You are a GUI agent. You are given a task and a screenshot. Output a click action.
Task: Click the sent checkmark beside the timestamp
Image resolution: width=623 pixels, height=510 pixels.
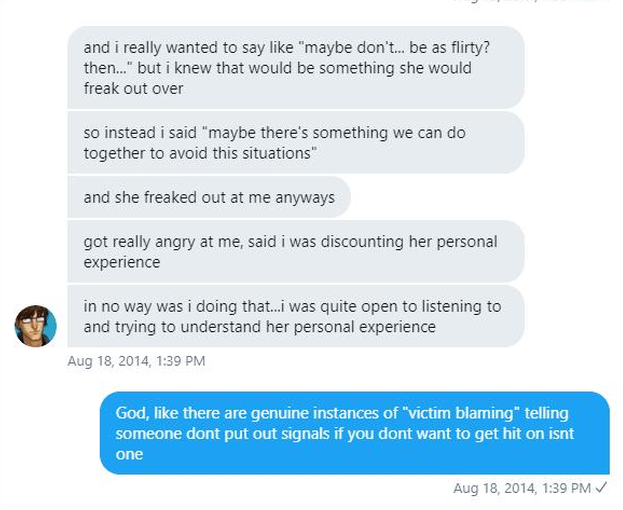pyautogui.click(x=601, y=488)
